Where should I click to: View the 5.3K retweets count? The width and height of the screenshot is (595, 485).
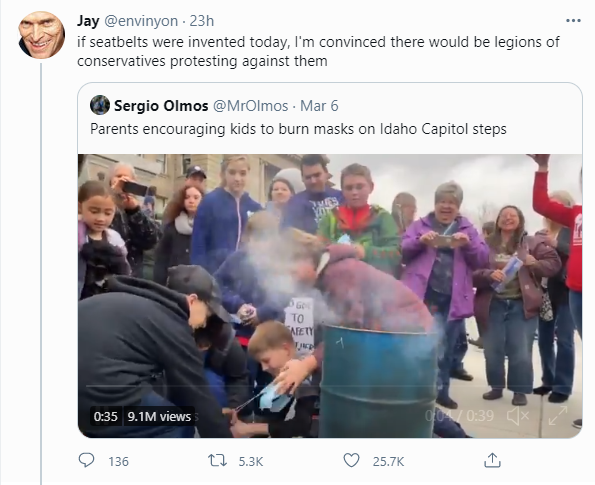tap(251, 461)
